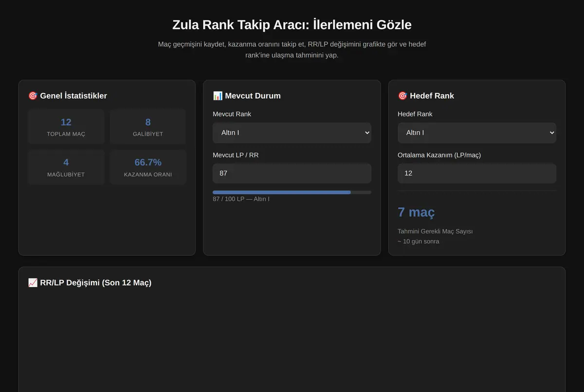
Task: Click the 'Mevcut Durum' heading text
Action: (x=253, y=96)
